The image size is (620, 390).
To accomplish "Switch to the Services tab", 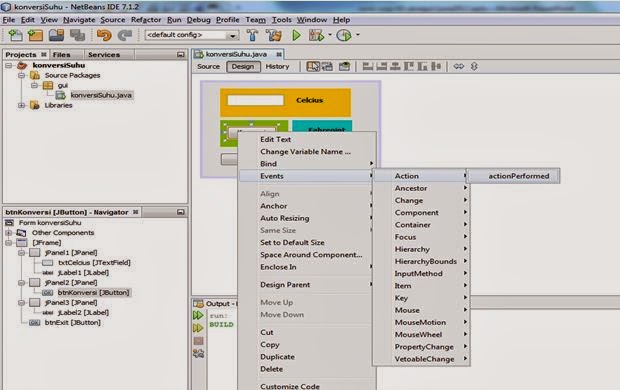I will (104, 55).
